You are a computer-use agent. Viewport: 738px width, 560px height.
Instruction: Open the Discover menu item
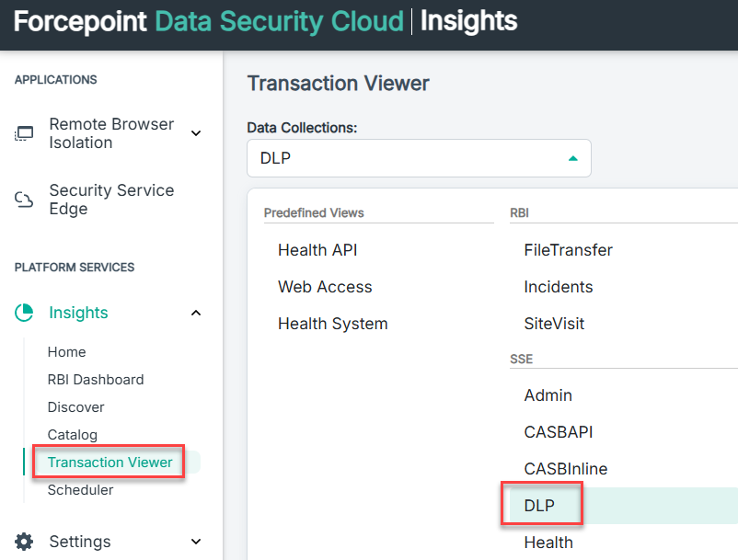(x=75, y=407)
